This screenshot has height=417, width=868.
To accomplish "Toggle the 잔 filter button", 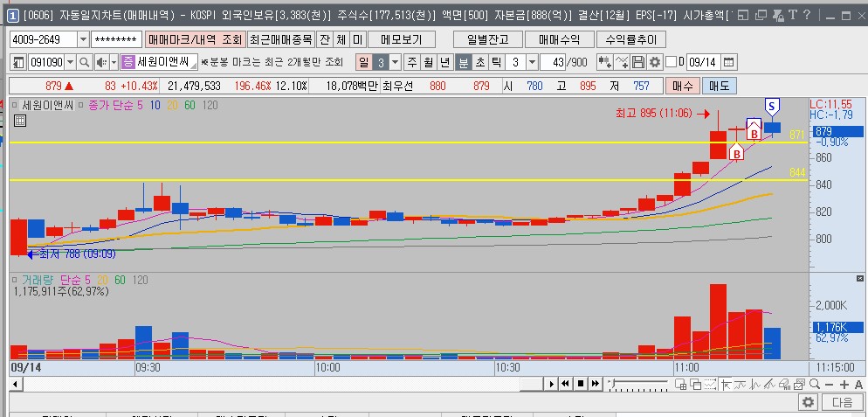I will tap(324, 39).
